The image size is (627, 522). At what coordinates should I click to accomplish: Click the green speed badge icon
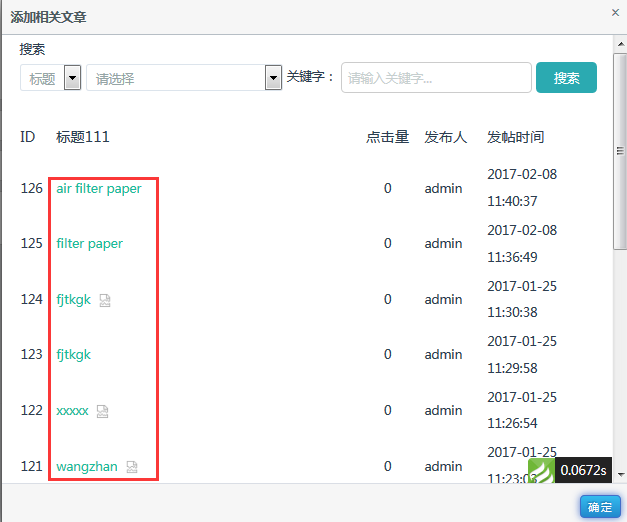point(541,470)
